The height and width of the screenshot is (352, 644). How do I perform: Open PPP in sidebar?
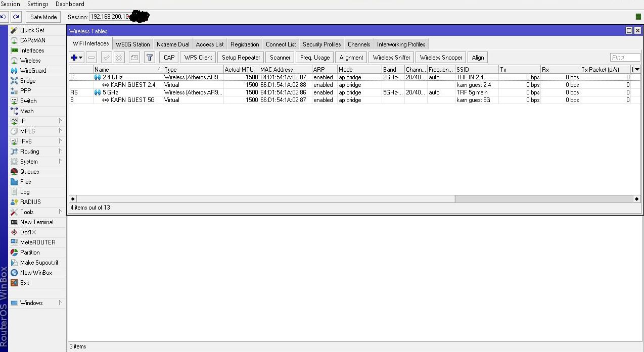(25, 91)
